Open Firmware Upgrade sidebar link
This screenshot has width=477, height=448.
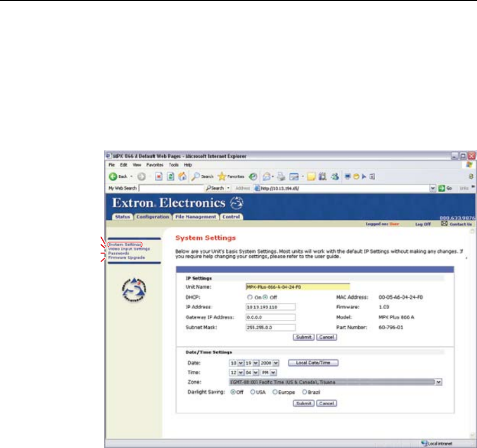(x=126, y=257)
